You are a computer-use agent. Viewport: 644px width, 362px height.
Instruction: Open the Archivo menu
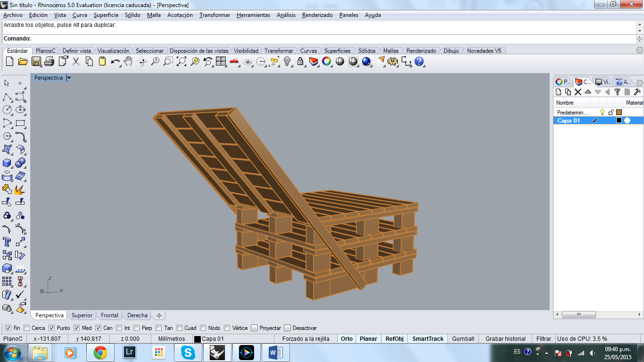tap(13, 15)
